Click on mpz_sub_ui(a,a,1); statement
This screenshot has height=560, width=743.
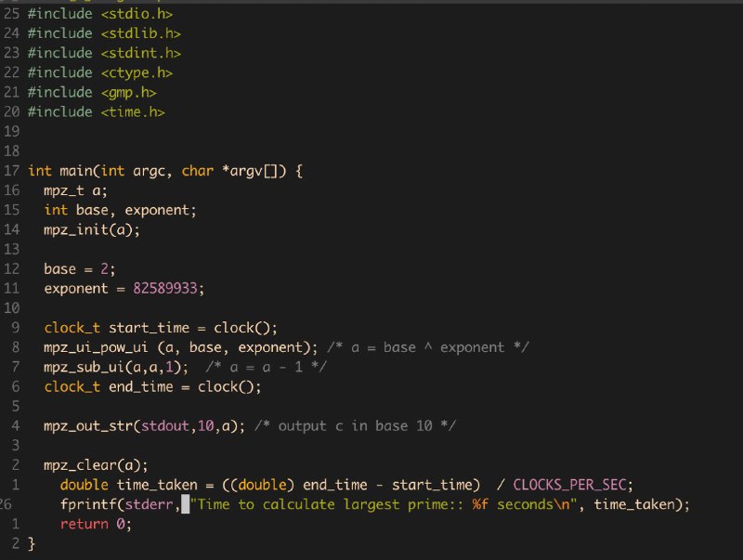coord(116,367)
